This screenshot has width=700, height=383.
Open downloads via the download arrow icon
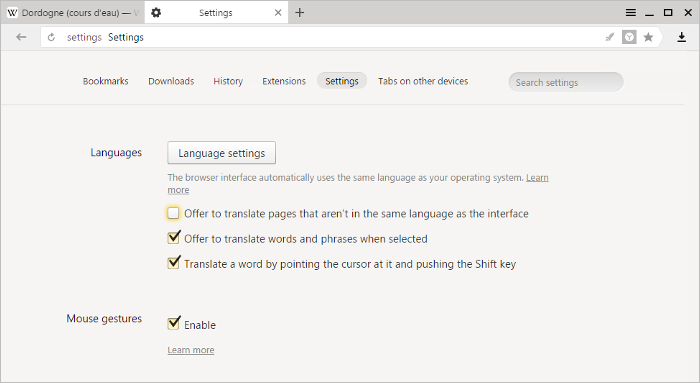tap(681, 37)
